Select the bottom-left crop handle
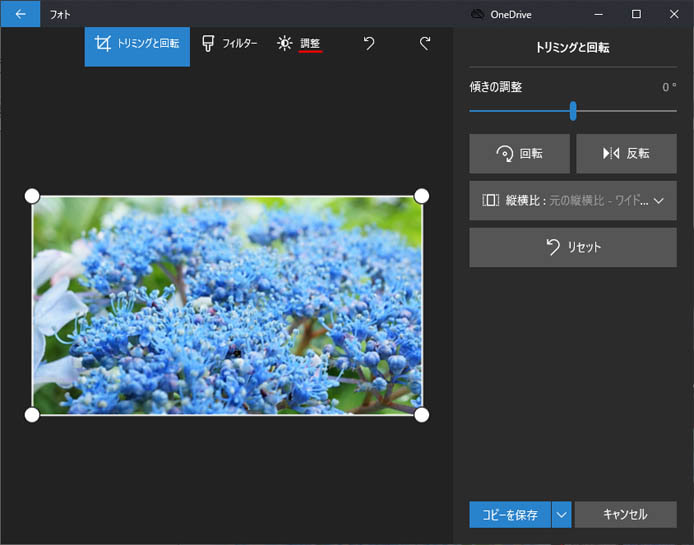 (x=32, y=415)
